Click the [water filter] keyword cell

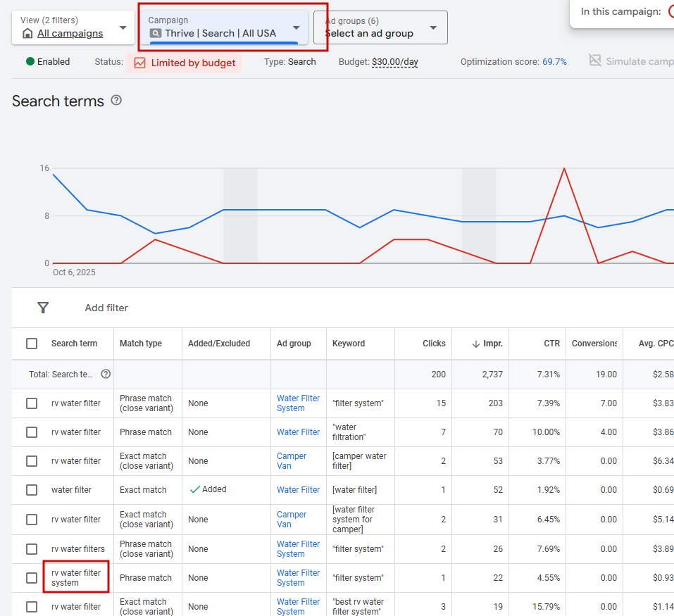pyautogui.click(x=354, y=490)
